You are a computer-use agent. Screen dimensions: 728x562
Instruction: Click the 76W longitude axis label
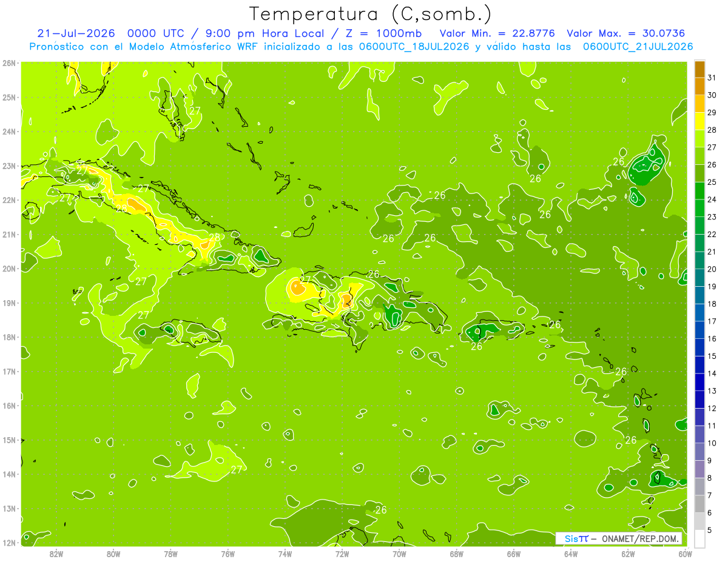coord(227,554)
